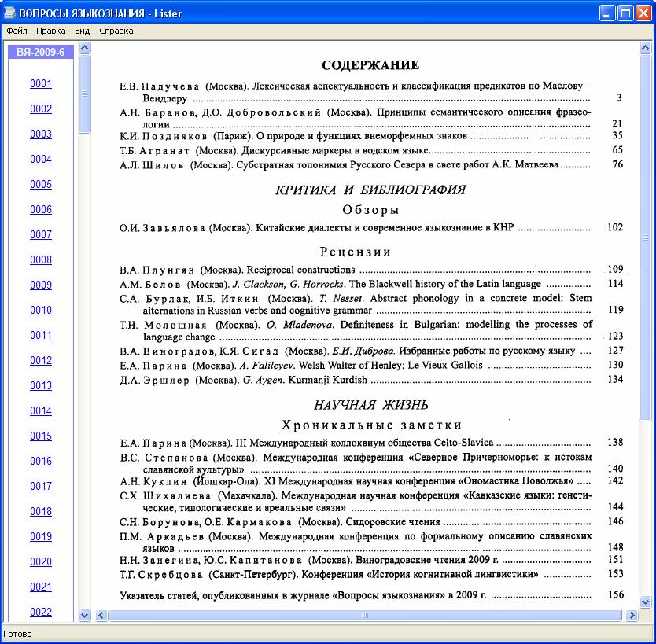
Task: Maximize the Lister window
Action: click(625, 13)
